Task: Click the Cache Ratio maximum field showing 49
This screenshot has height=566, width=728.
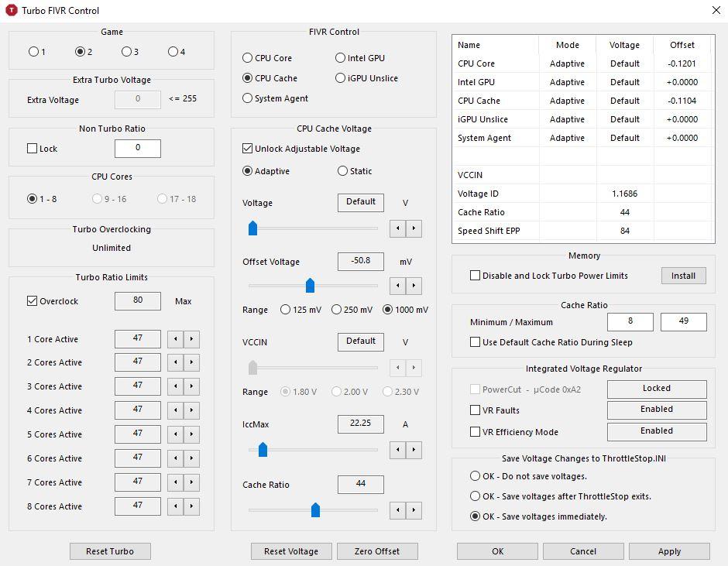Action: [683, 321]
